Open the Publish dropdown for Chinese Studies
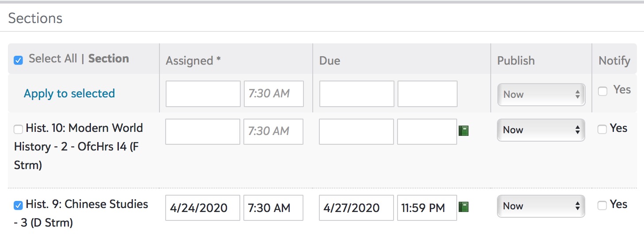Viewport: 644px width, 239px height. pyautogui.click(x=541, y=206)
